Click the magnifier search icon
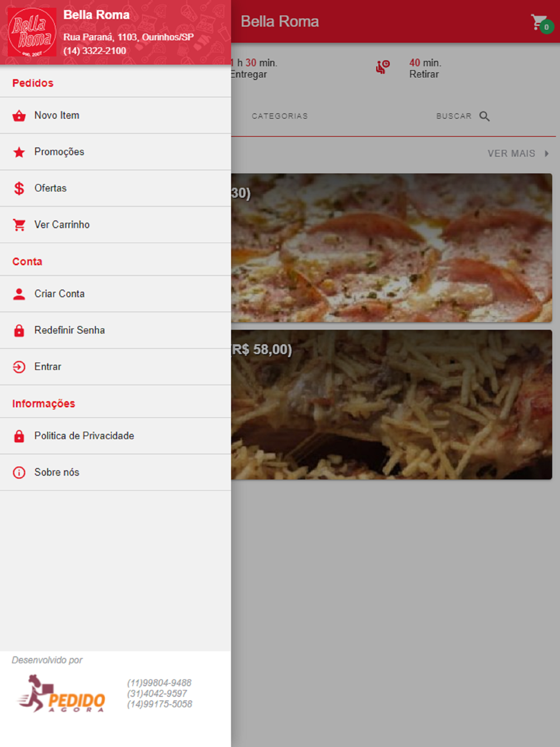Image resolution: width=560 pixels, height=747 pixels. 484,116
